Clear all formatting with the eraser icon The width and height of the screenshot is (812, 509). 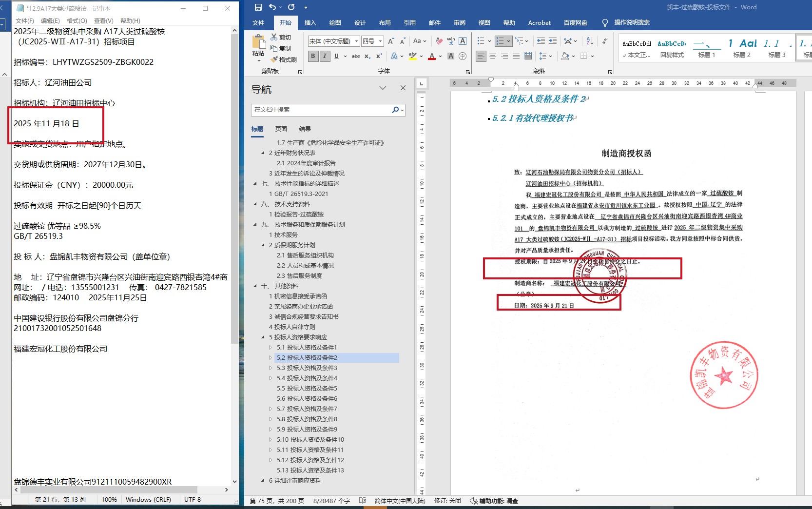pyautogui.click(x=439, y=41)
